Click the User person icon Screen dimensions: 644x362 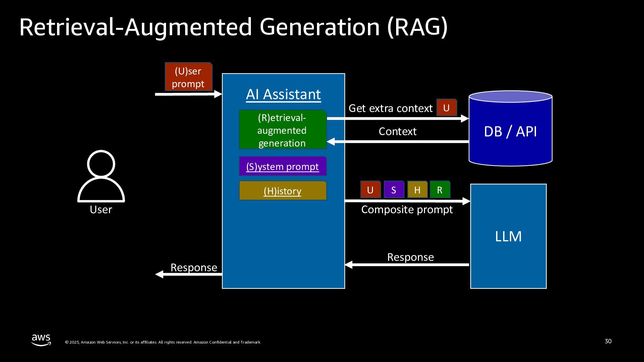(x=101, y=176)
